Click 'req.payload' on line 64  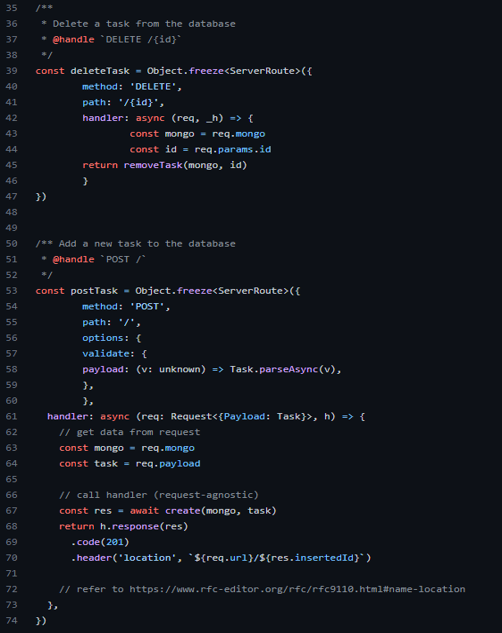point(168,464)
